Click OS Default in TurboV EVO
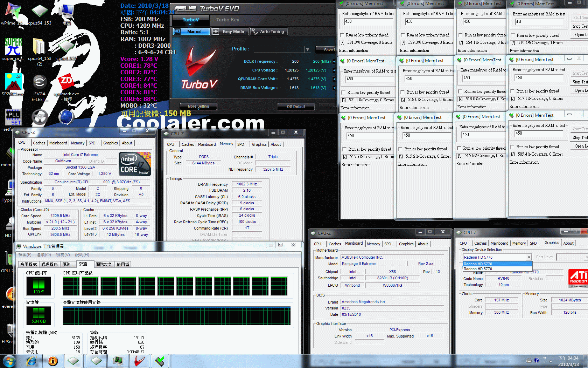 296,107
